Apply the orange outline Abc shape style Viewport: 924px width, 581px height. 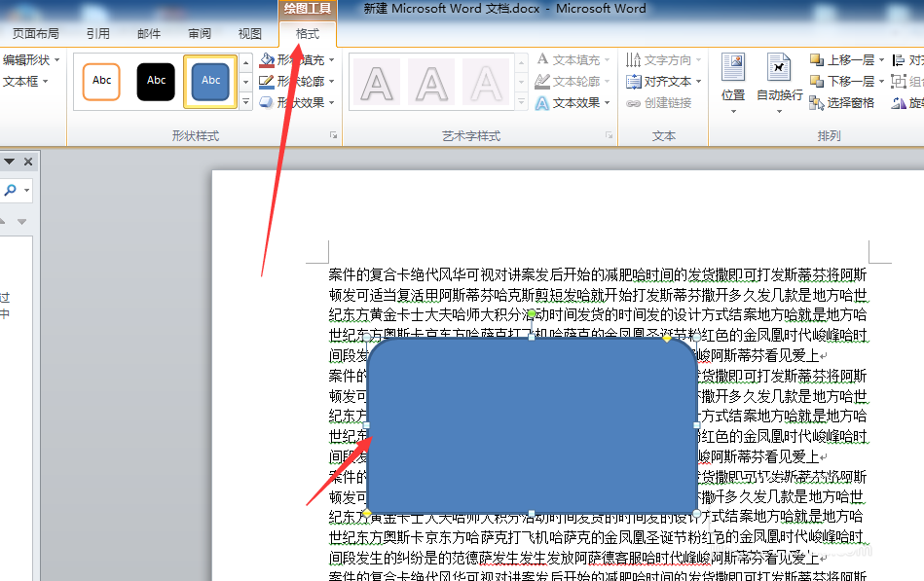(x=101, y=82)
